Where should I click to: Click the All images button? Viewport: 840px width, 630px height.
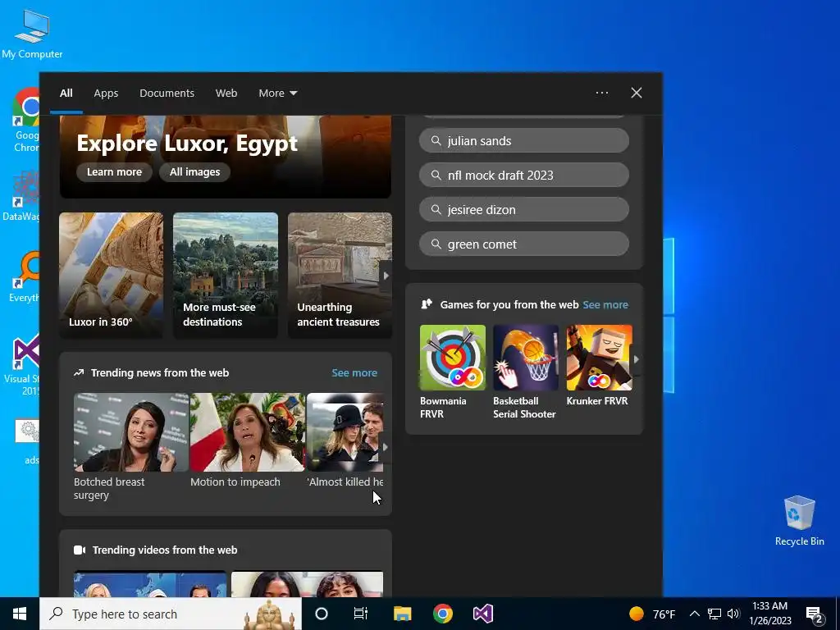[x=194, y=172]
